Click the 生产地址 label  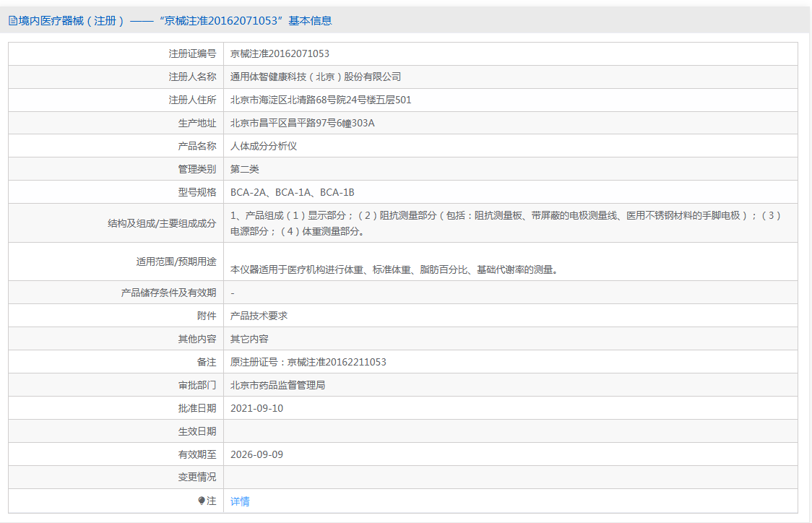(196, 124)
